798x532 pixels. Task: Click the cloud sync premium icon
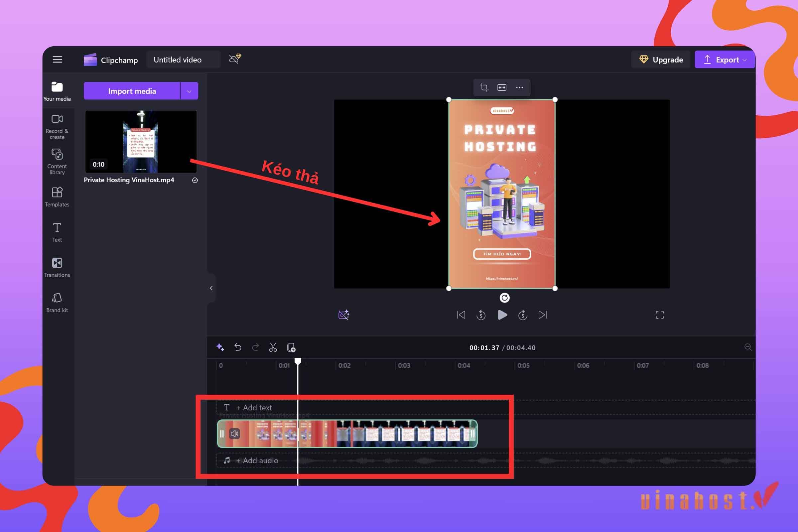pyautogui.click(x=235, y=59)
